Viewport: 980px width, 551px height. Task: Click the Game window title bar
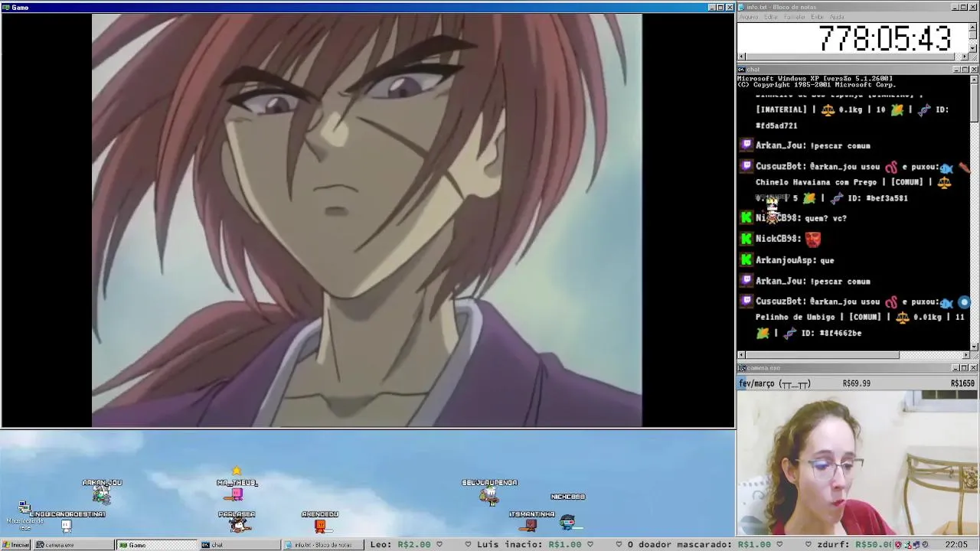click(x=367, y=7)
